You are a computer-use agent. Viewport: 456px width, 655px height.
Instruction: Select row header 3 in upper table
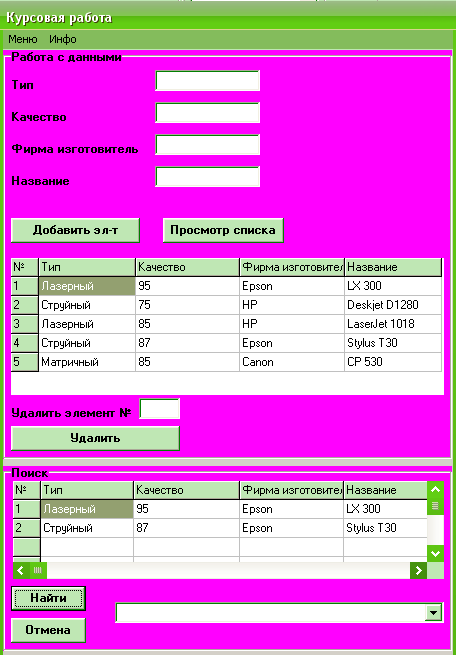pyautogui.click(x=25, y=324)
